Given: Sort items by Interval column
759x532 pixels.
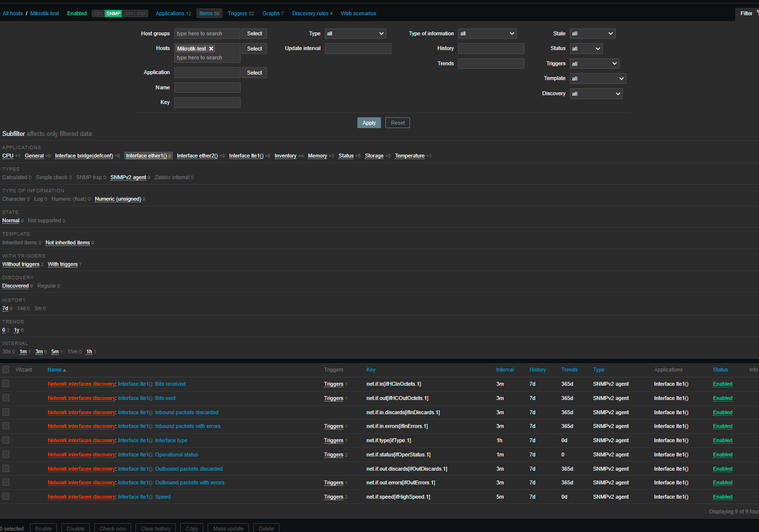Looking at the screenshot, I should click(x=505, y=370).
